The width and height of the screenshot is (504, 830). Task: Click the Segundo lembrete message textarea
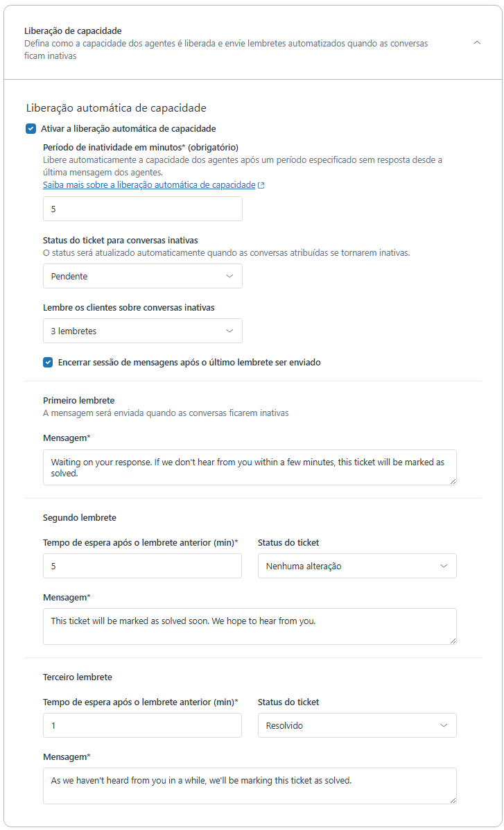coord(250,626)
